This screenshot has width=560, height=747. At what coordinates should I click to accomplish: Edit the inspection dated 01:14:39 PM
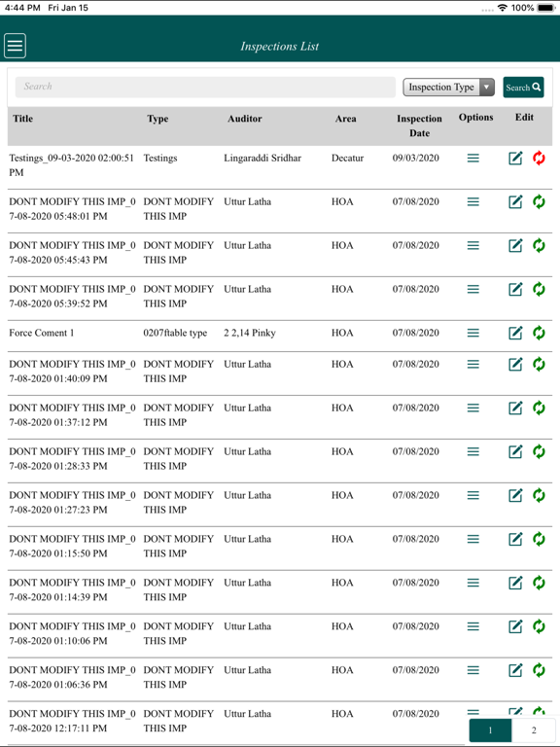[x=515, y=583]
